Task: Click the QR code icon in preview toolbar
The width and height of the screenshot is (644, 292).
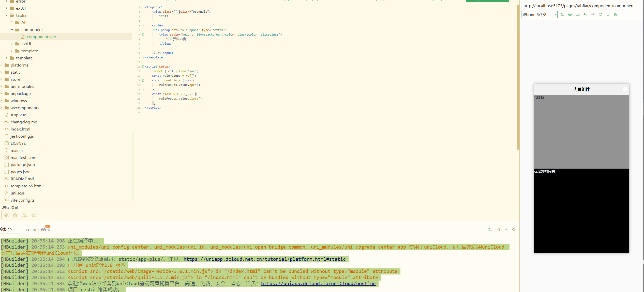Action: coord(616,14)
